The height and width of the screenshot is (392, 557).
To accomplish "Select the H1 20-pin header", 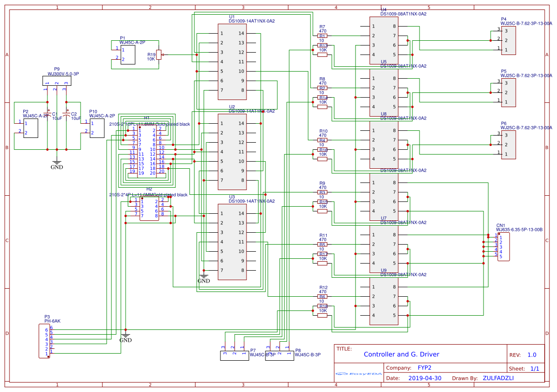I will point(146,152).
